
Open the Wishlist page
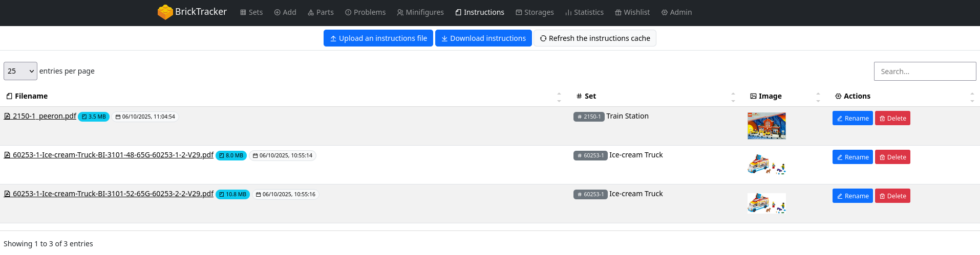coord(632,12)
